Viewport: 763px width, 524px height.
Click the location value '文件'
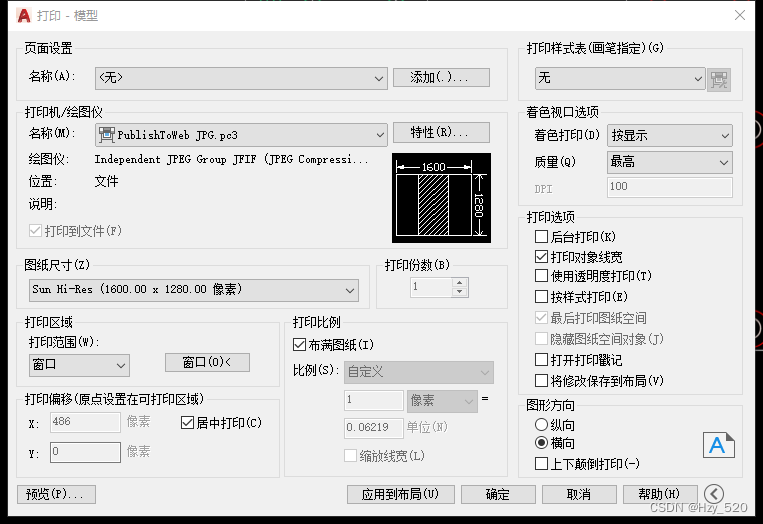point(106,181)
